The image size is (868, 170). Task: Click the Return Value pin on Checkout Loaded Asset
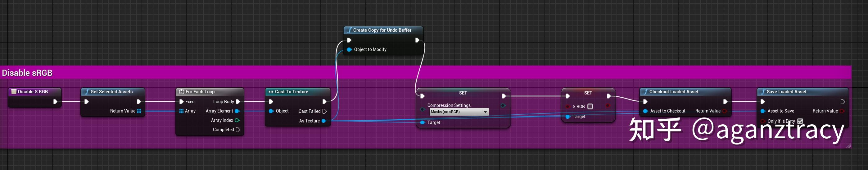[725, 111]
